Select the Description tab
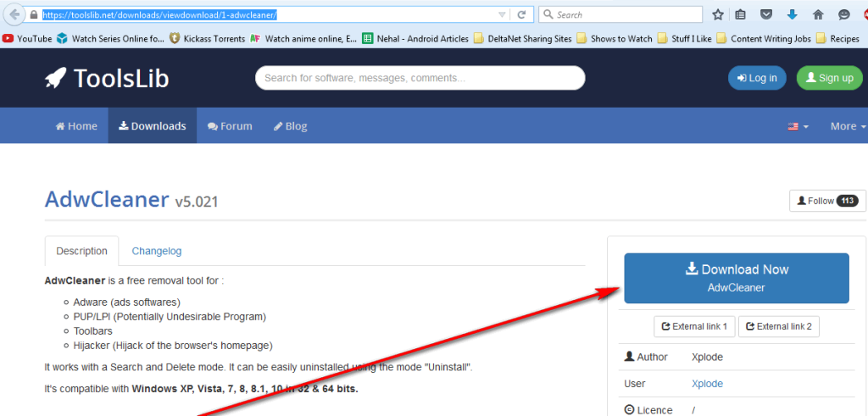The width and height of the screenshot is (868, 416). 82,251
